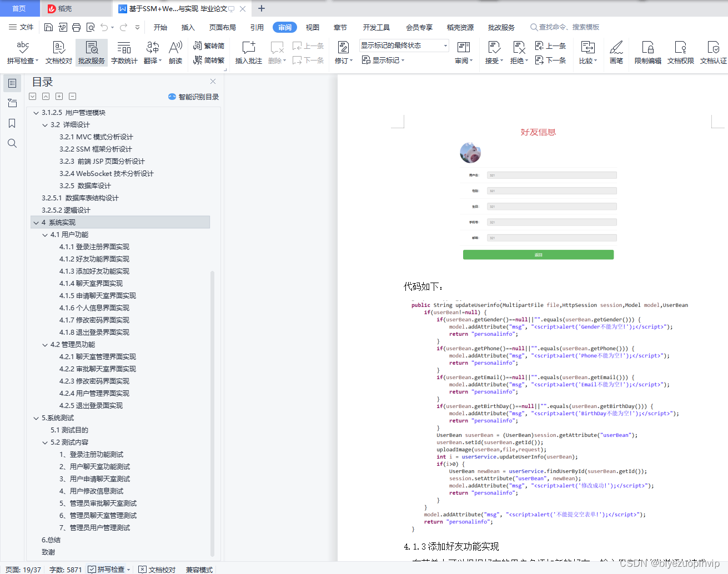This screenshot has height=574, width=728.
Task: Toggle document proofreading in status bar
Action: 157,569
